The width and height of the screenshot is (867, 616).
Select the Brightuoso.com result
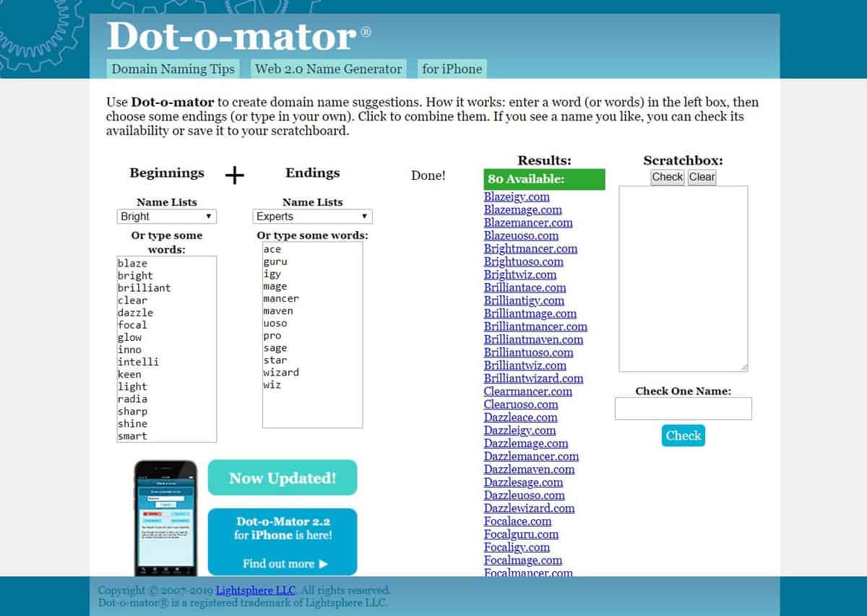(x=524, y=261)
